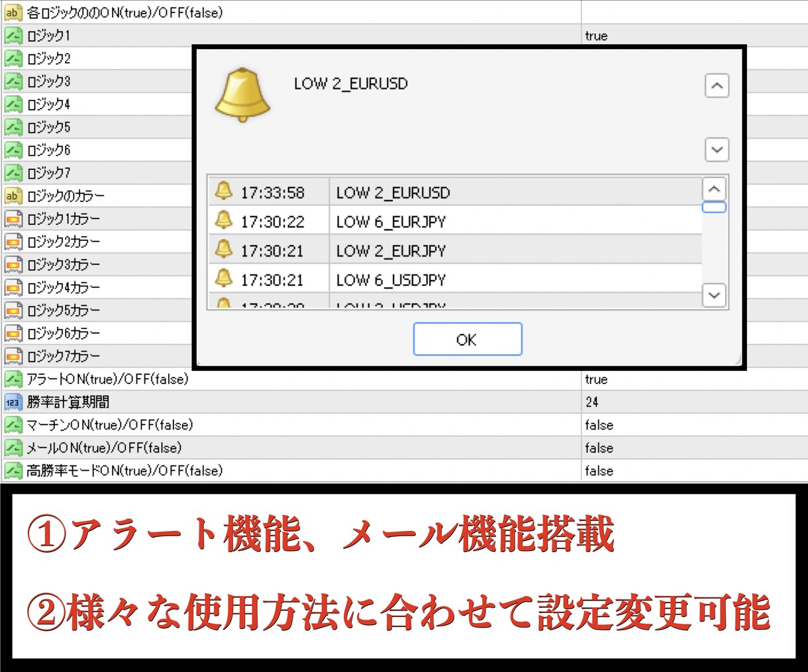Click bell icon beside LOW 6_EURJPY
808x672 pixels.
tap(224, 220)
